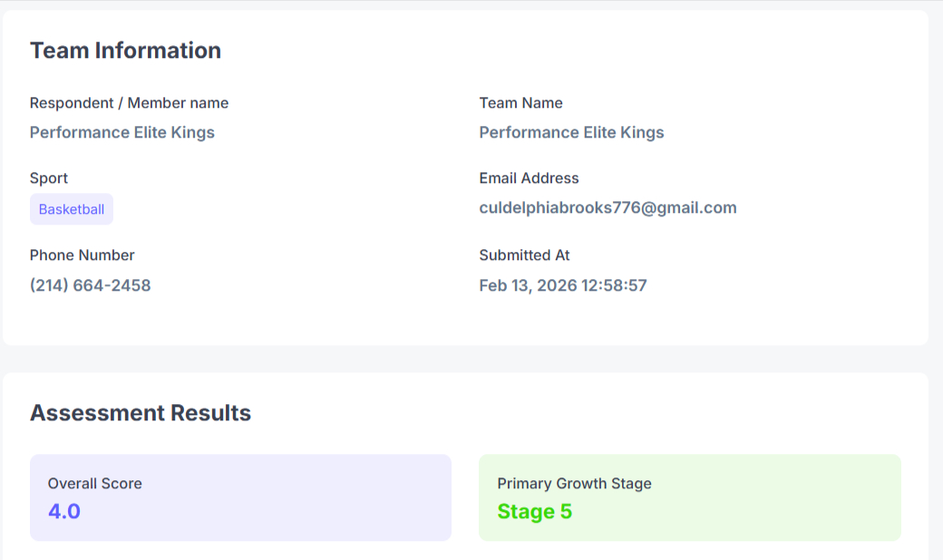
Task: Click the Respondent / Member name label
Action: (129, 103)
